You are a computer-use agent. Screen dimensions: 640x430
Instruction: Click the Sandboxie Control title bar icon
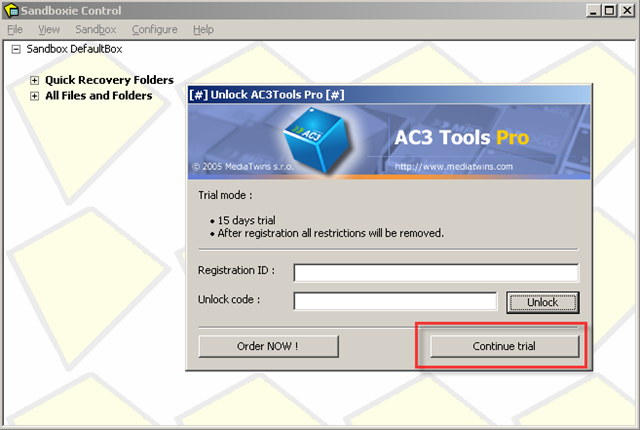11,10
